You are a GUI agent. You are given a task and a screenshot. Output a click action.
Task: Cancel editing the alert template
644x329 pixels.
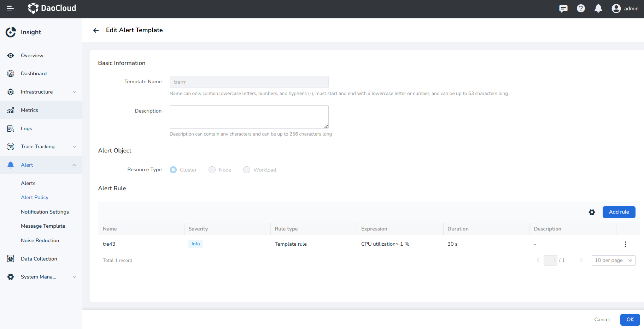coord(602,319)
